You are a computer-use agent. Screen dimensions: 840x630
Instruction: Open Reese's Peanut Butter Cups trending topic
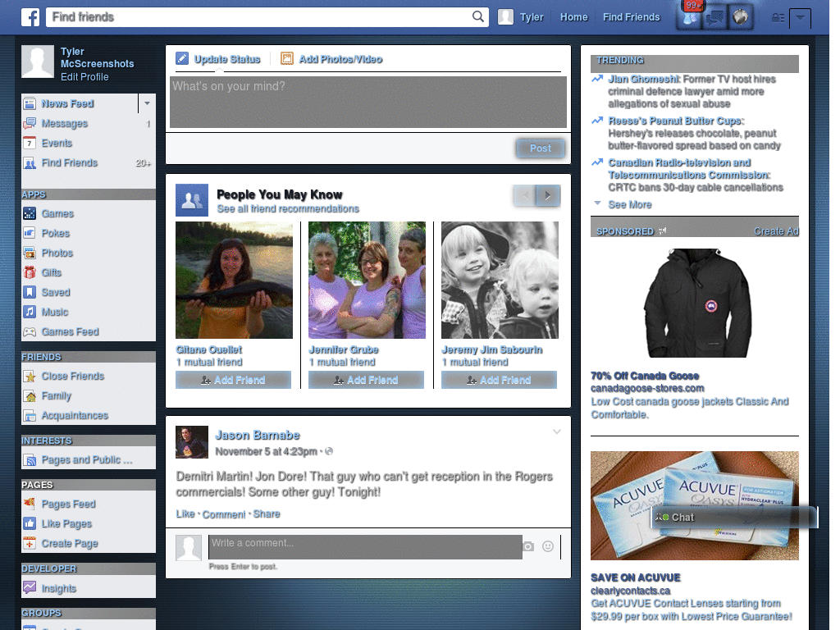pyautogui.click(x=676, y=121)
